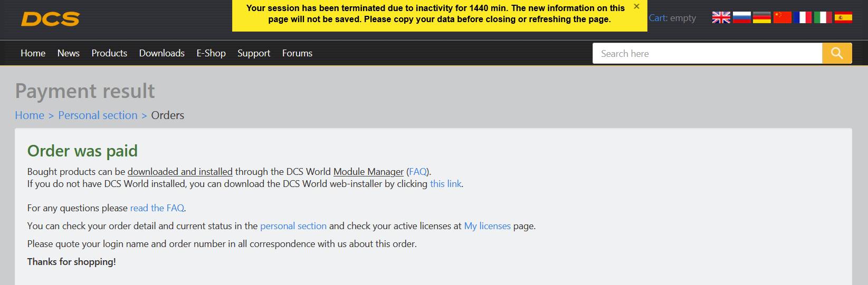Image resolution: width=868 pixels, height=285 pixels.
Task: Choose the French flag language icon
Action: pyautogui.click(x=802, y=17)
